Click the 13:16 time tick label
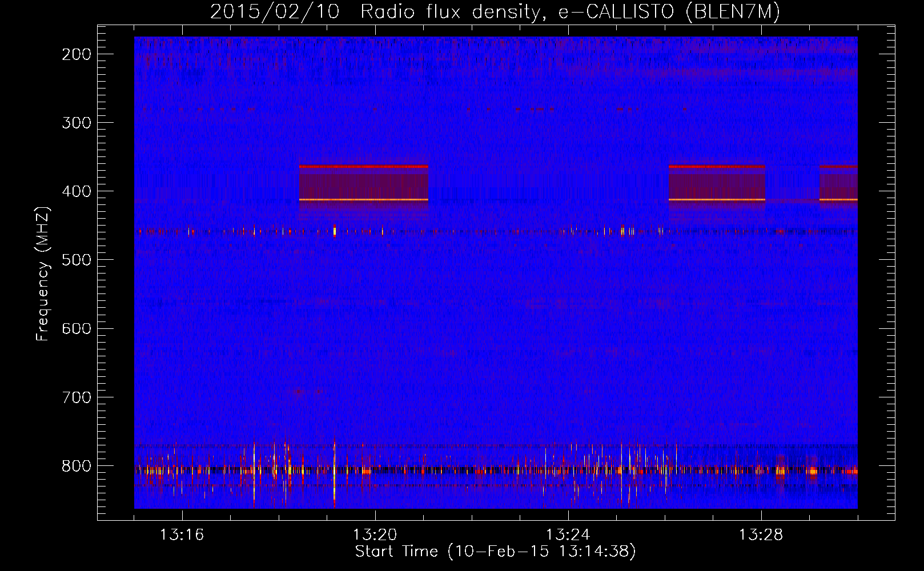 pyautogui.click(x=182, y=535)
